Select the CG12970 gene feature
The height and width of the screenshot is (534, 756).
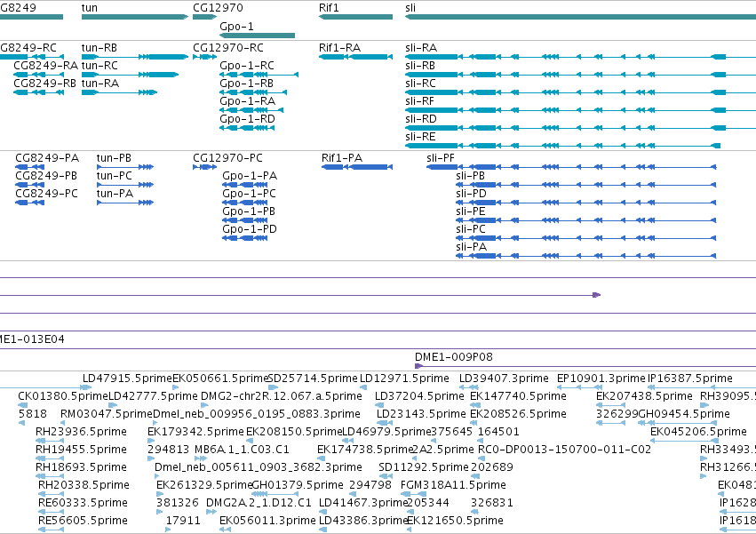(205, 17)
